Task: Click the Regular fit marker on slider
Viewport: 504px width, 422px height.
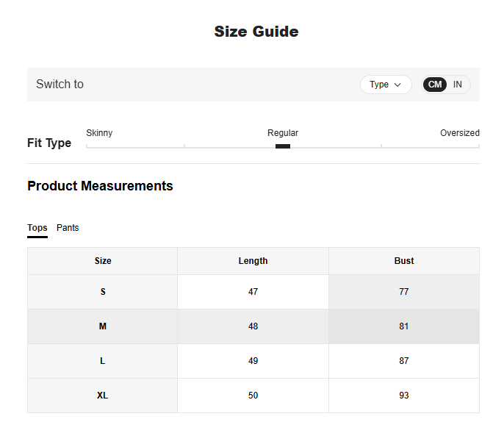Action: [x=283, y=146]
